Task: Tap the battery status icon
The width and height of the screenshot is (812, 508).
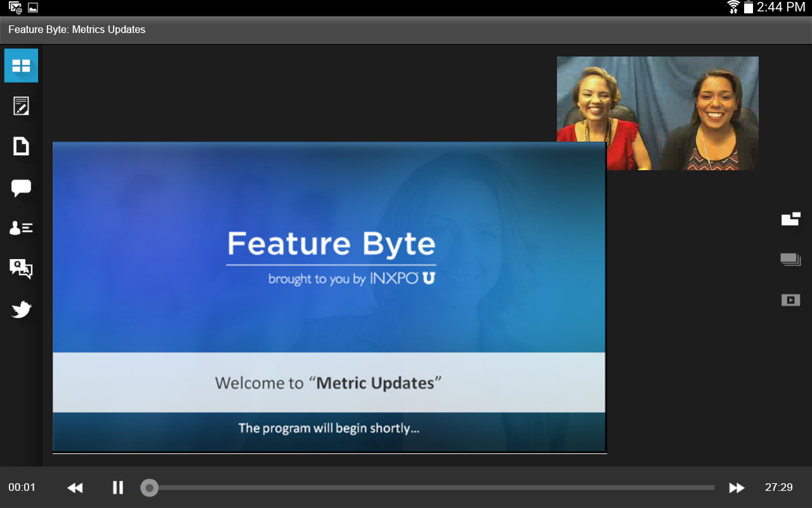Action: pos(749,8)
